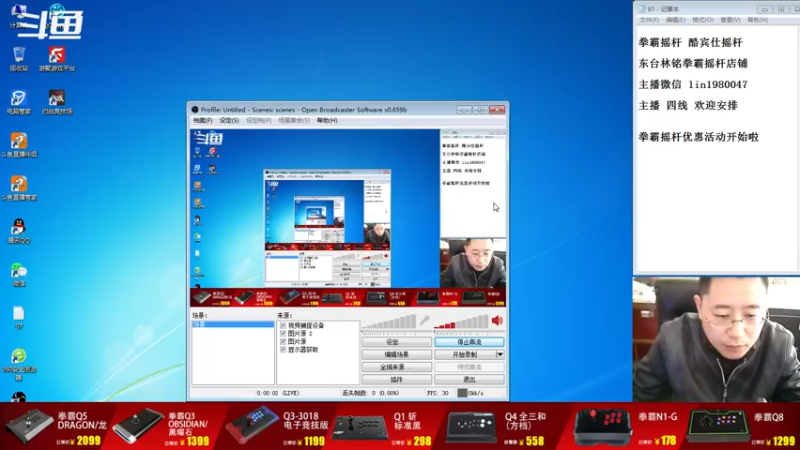This screenshot has width=800, height=450.
Task: Open the Computer icon behind the logo
Action: [18, 15]
